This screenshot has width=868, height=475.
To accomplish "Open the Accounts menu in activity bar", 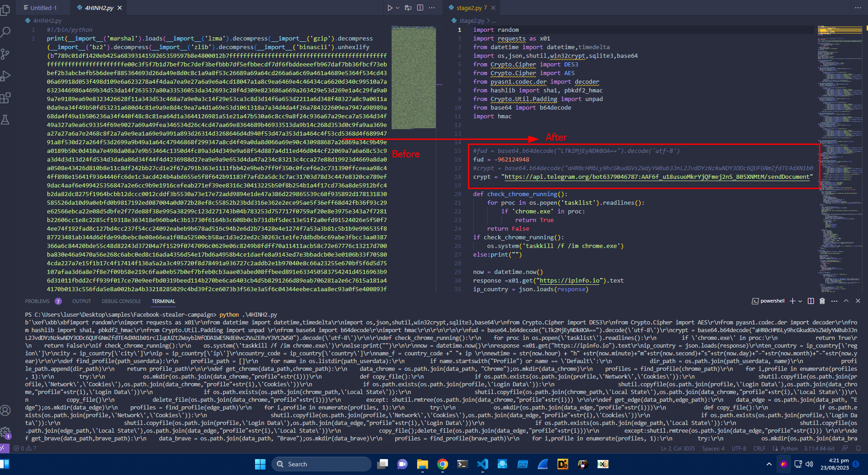I will [5, 410].
